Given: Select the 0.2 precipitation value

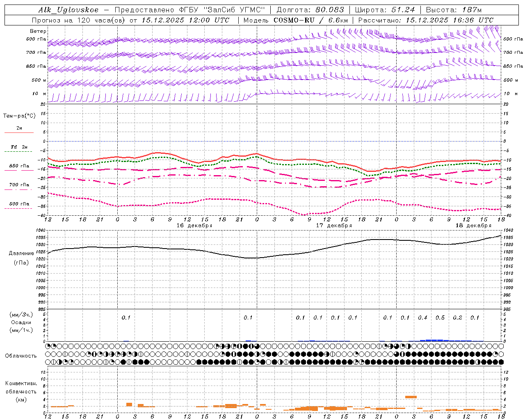Looking at the screenshot, I should [x=457, y=317].
